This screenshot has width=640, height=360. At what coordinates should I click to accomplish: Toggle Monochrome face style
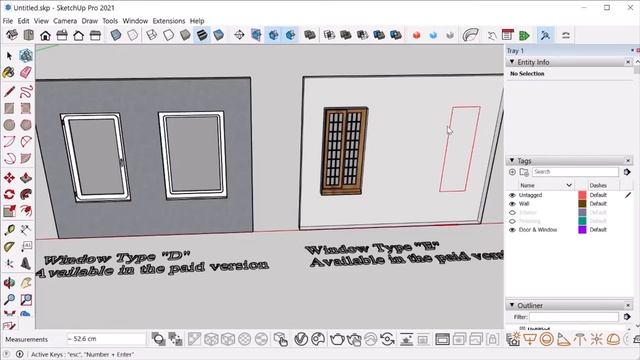[219, 35]
